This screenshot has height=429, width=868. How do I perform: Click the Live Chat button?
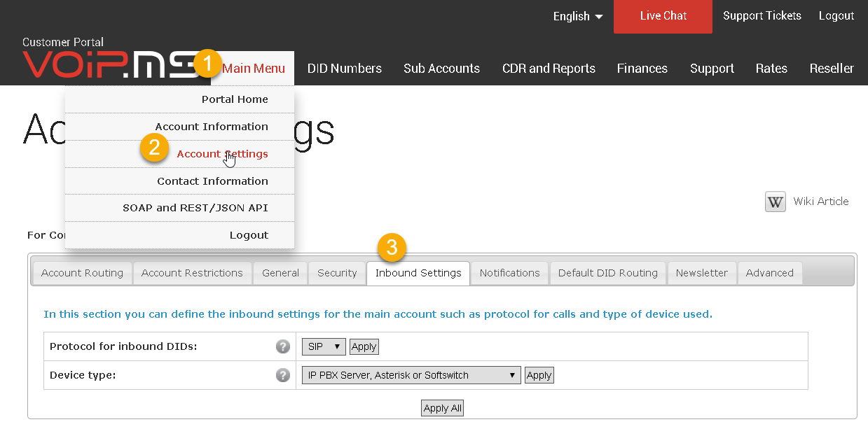(x=663, y=16)
